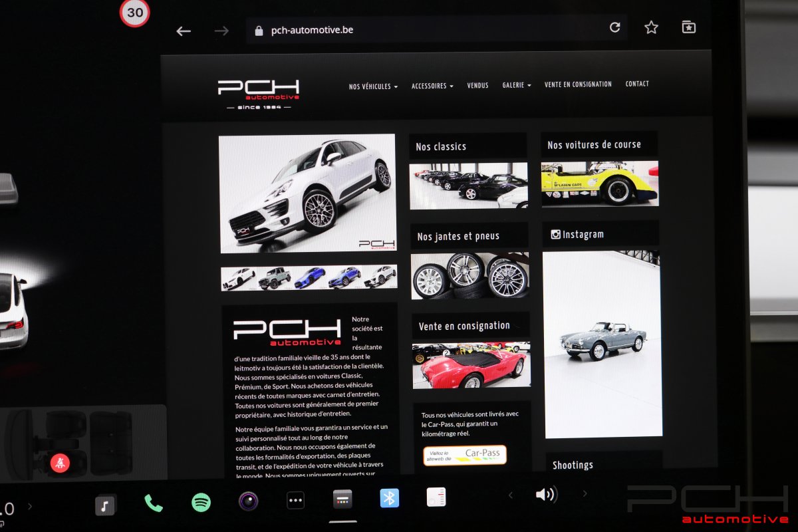Tap the red seat belt warning icon
This screenshot has width=798, height=532.
[x=60, y=462]
